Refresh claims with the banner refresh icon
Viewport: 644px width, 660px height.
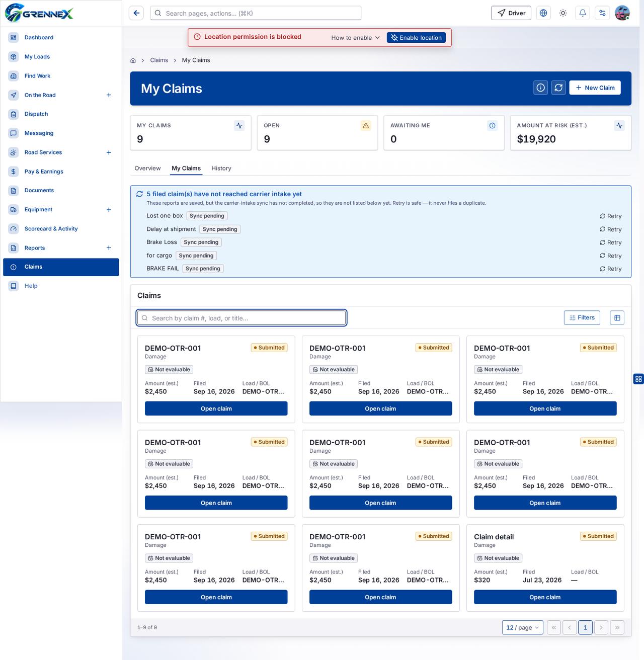pos(558,88)
